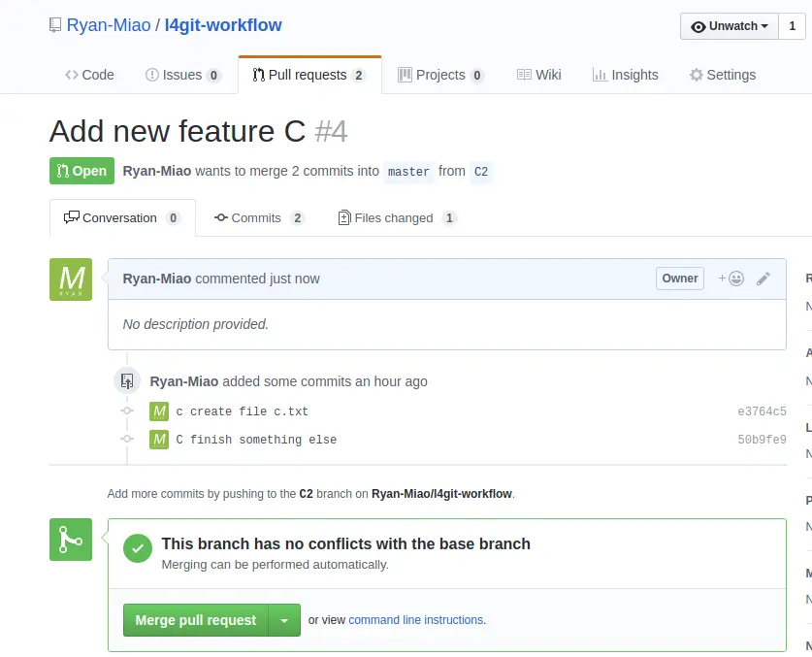The height and width of the screenshot is (657, 812).
Task: Click the Ryan-Miao avatar beside the comment
Action: coord(71,279)
